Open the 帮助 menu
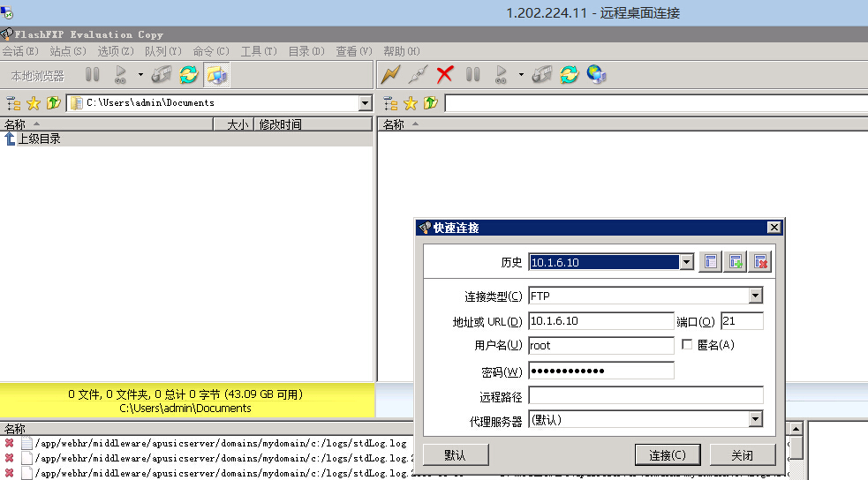The image size is (868, 480). [402, 51]
